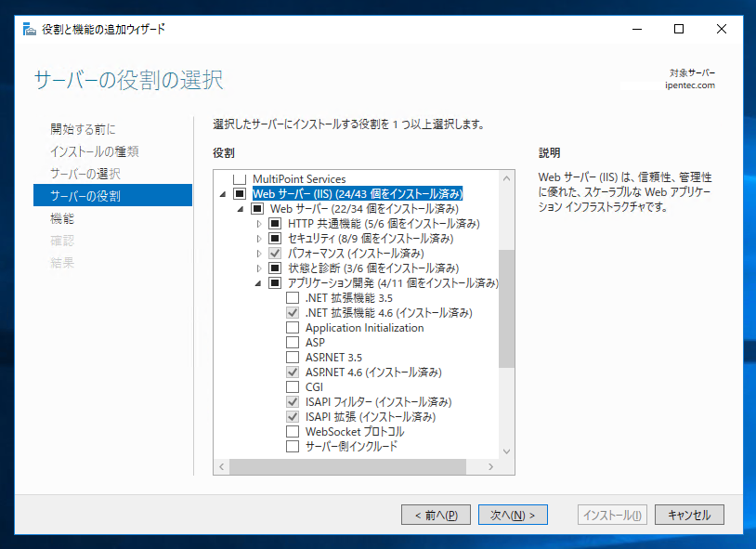Select the ISAPI 拡張 row text
This screenshot has height=549, width=756.
(371, 417)
